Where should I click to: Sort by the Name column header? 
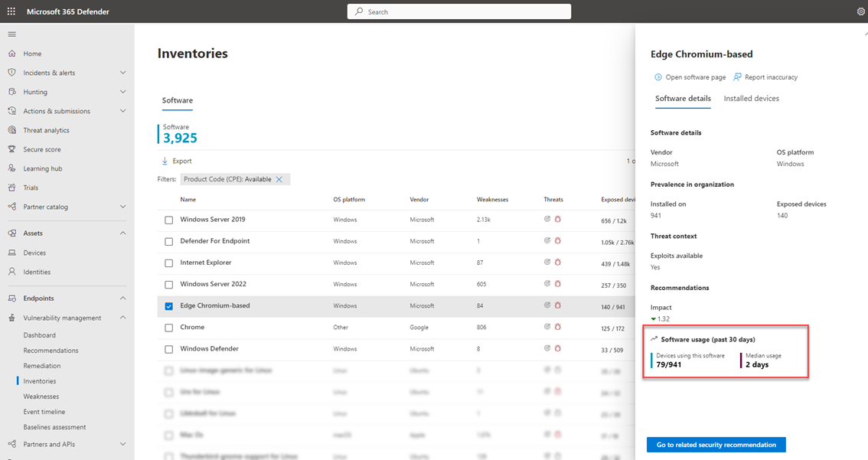tap(188, 199)
